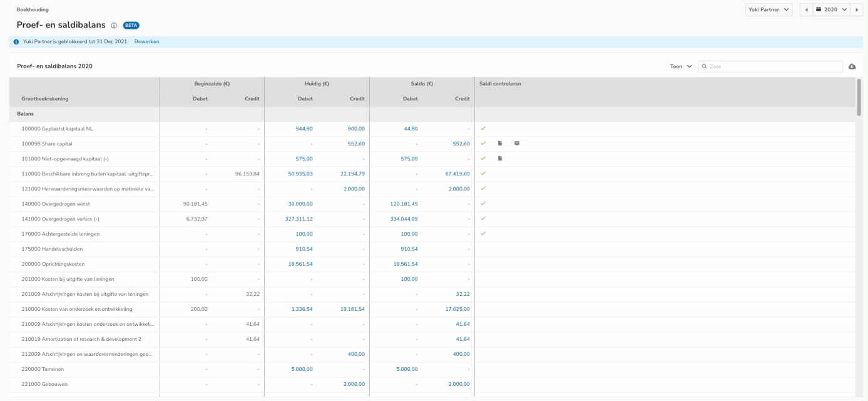Click the Bewerken link

click(x=146, y=41)
